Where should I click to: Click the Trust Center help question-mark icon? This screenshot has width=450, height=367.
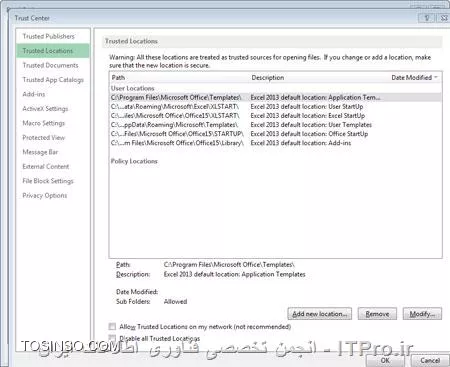[427, 18]
